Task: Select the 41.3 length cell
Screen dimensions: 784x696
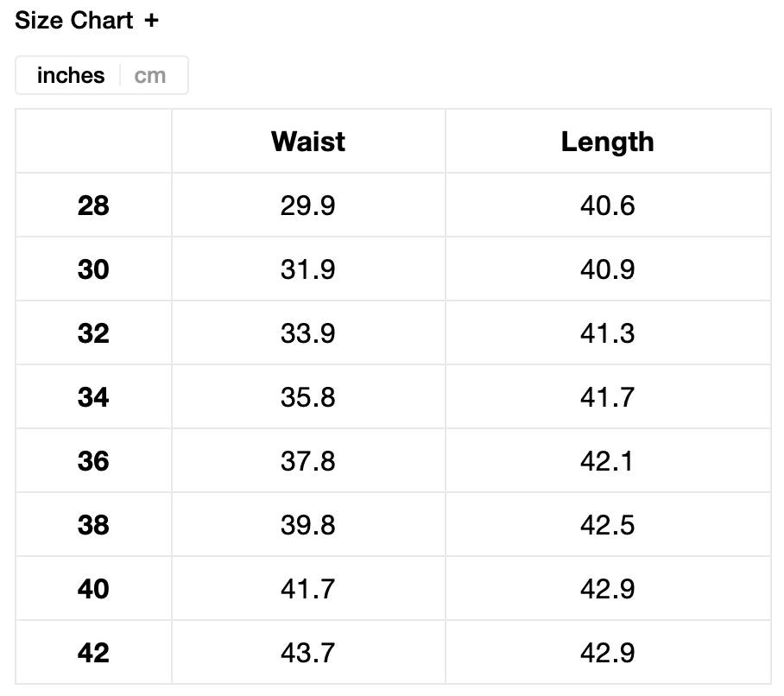Action: coord(607,333)
